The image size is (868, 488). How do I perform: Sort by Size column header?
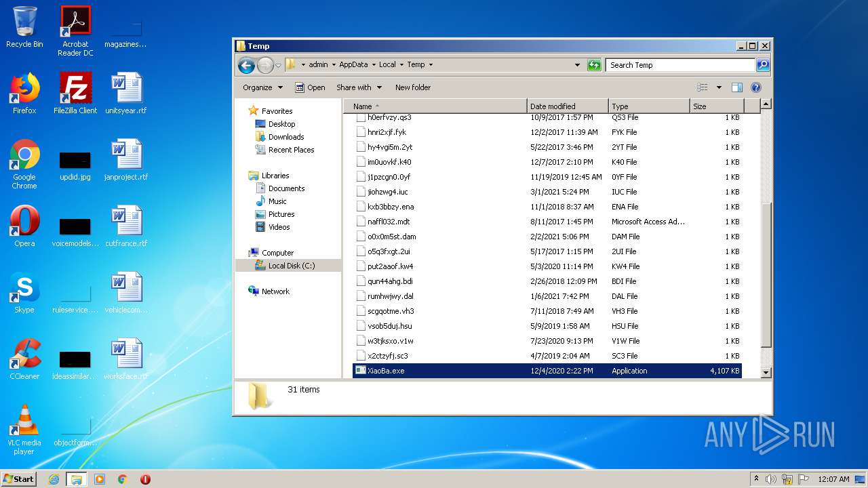[717, 106]
